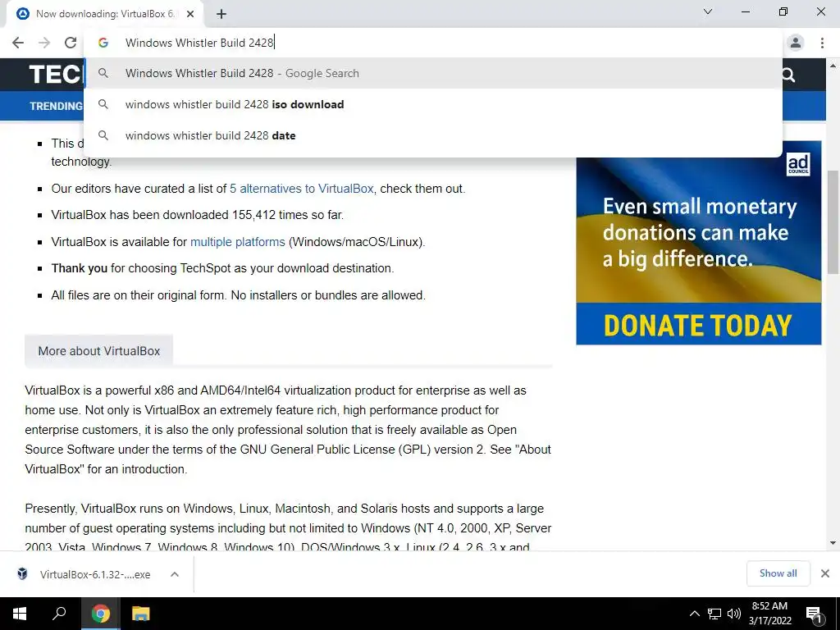Open Windows taskbar search

click(x=59, y=614)
